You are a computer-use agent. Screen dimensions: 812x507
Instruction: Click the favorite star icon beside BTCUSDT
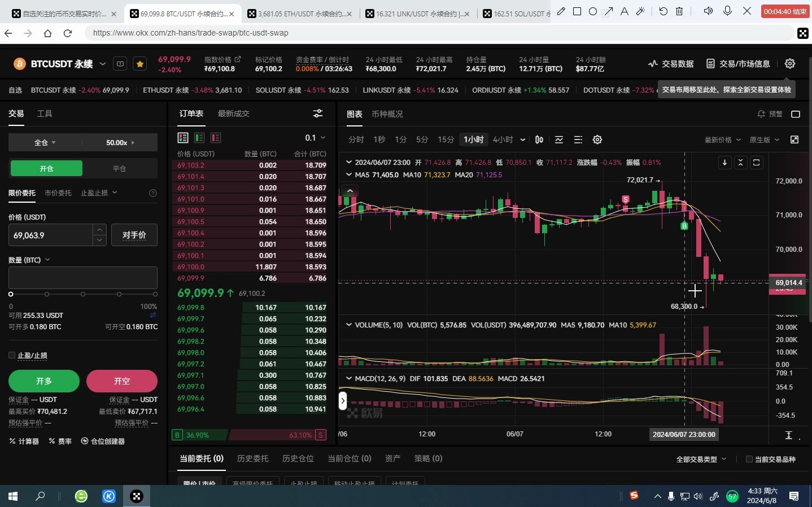click(x=140, y=64)
